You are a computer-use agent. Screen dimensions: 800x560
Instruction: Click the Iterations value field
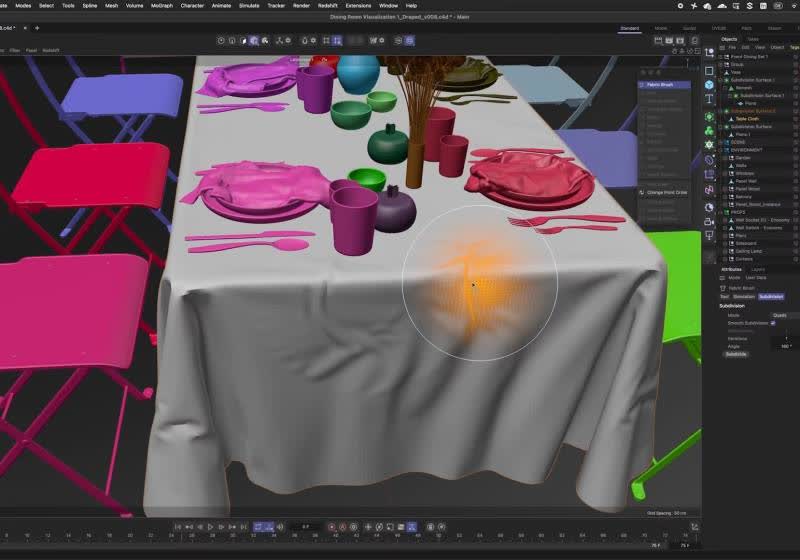click(785, 338)
